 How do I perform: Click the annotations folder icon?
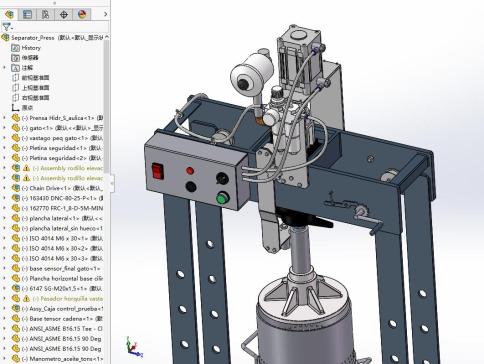click(x=15, y=68)
